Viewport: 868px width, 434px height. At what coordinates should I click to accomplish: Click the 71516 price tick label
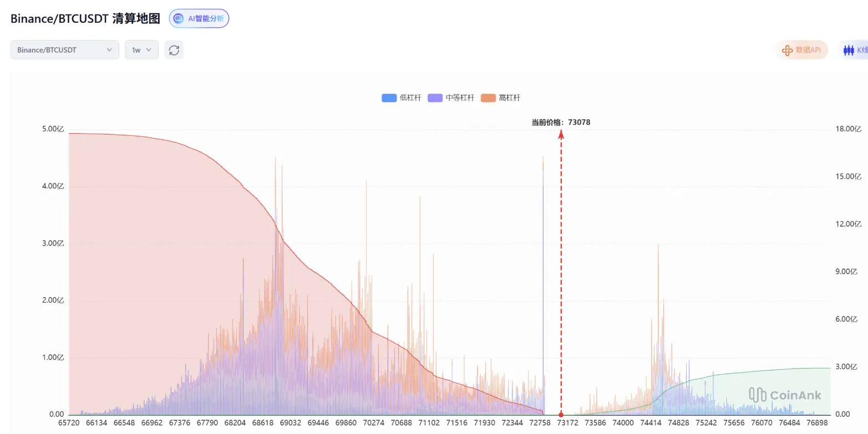tap(457, 423)
